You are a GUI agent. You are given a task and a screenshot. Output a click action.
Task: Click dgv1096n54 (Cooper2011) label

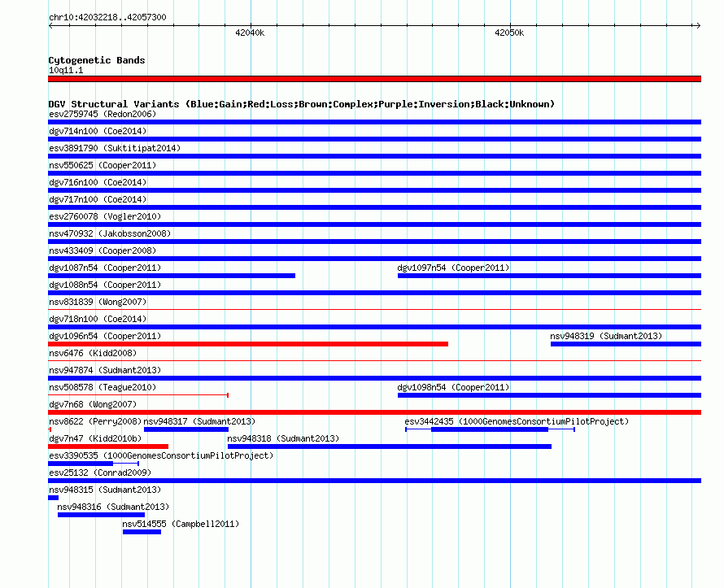pos(105,336)
